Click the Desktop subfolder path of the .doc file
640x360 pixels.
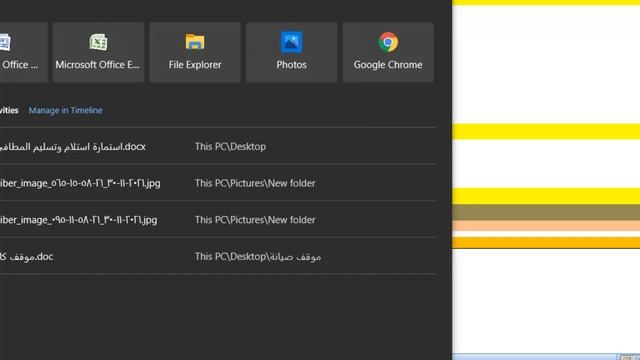(x=258, y=257)
